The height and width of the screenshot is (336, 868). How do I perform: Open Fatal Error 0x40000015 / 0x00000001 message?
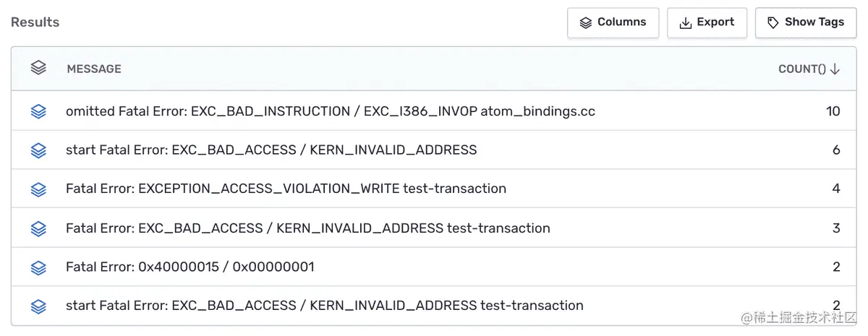[190, 267]
